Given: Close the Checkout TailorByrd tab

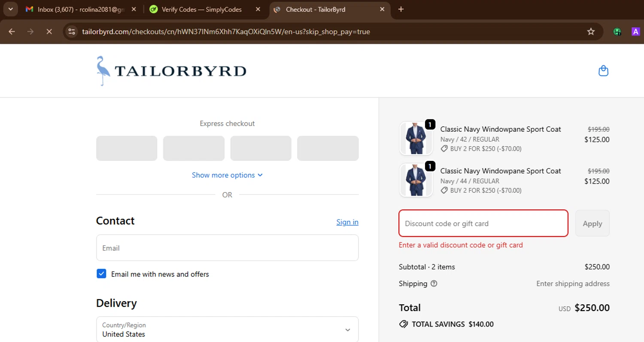Looking at the screenshot, I should pos(382,9).
